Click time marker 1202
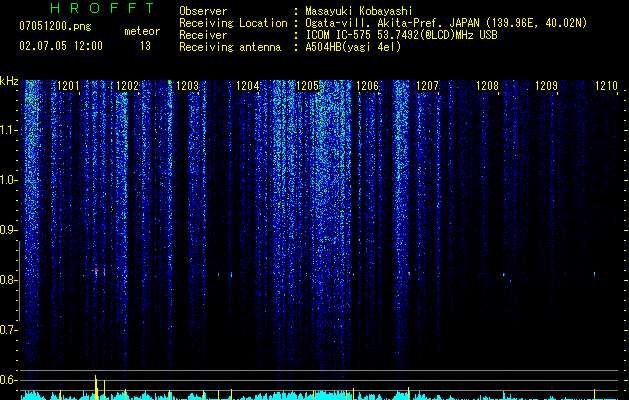 pos(128,86)
